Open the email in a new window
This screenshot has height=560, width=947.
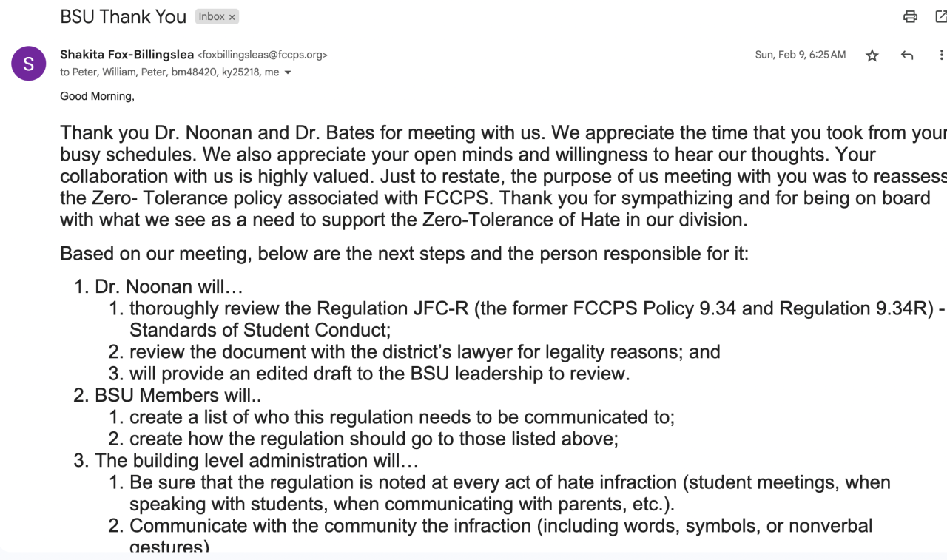941,17
